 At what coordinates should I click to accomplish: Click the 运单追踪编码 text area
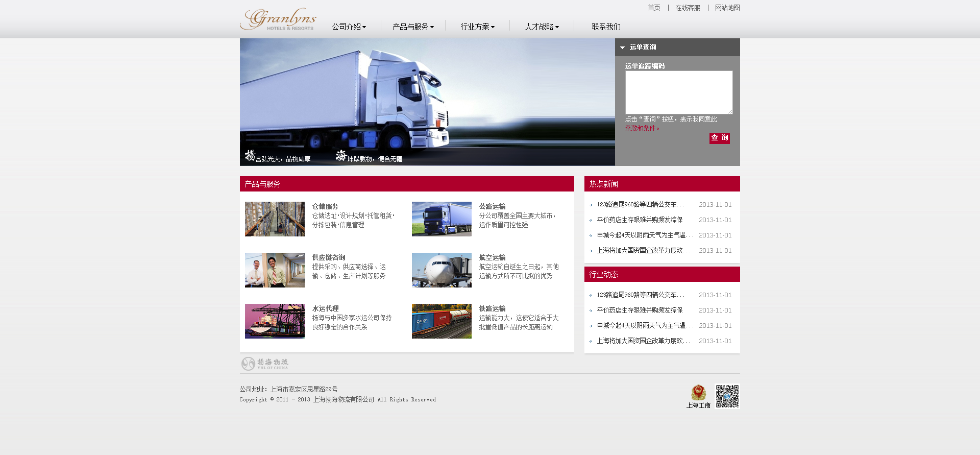tap(678, 92)
